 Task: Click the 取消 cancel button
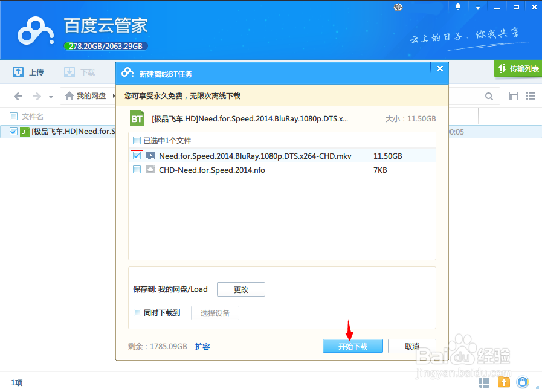(412, 346)
